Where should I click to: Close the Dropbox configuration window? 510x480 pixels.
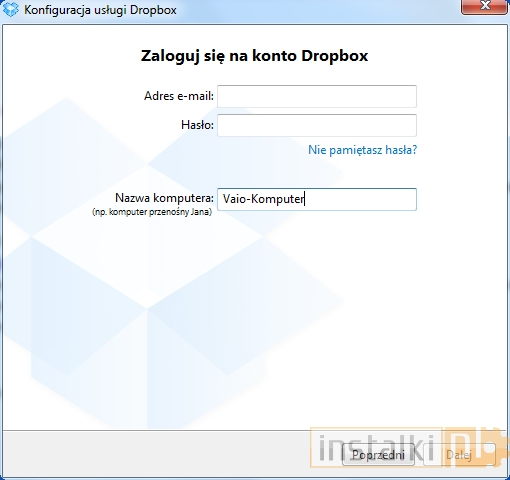pyautogui.click(x=485, y=6)
